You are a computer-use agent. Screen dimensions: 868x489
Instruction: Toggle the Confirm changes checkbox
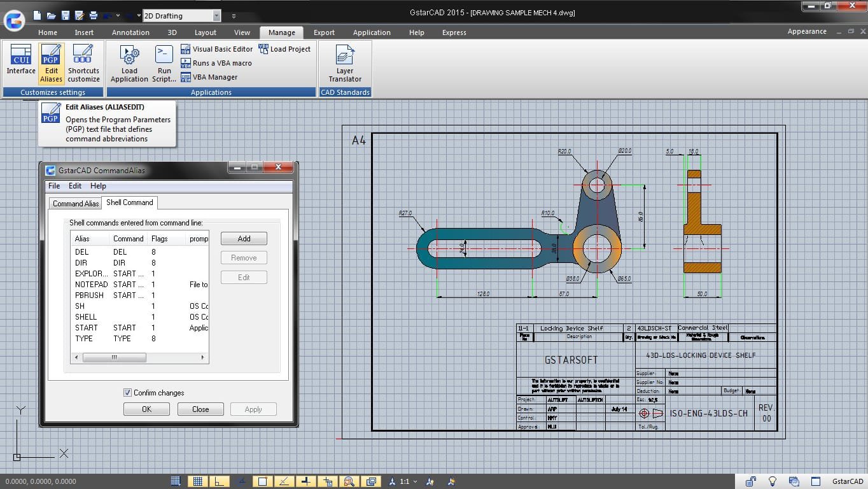pyautogui.click(x=128, y=393)
